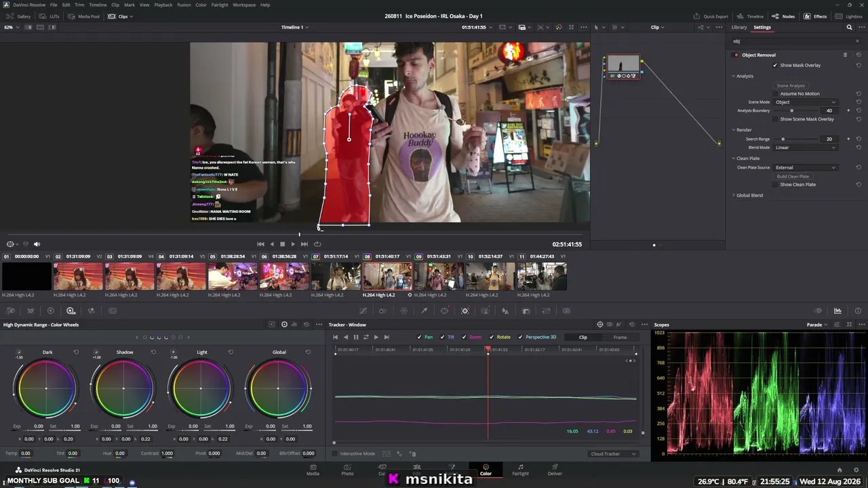Viewport: 868px width, 488px height.
Task: Open the Cloud Tracker type dropdown
Action: [613, 454]
